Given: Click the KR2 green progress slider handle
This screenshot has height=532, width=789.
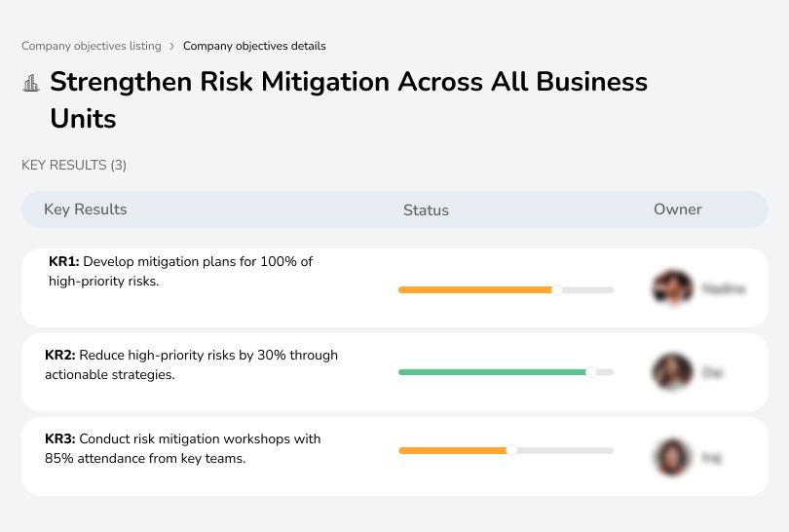Looking at the screenshot, I should coord(590,372).
